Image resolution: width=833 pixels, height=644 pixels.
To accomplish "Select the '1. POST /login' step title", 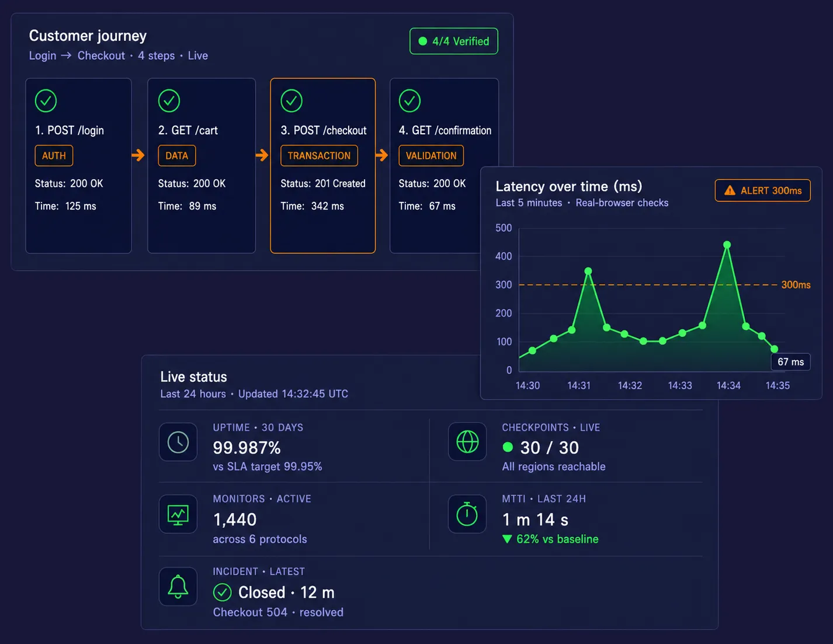I will (x=70, y=130).
